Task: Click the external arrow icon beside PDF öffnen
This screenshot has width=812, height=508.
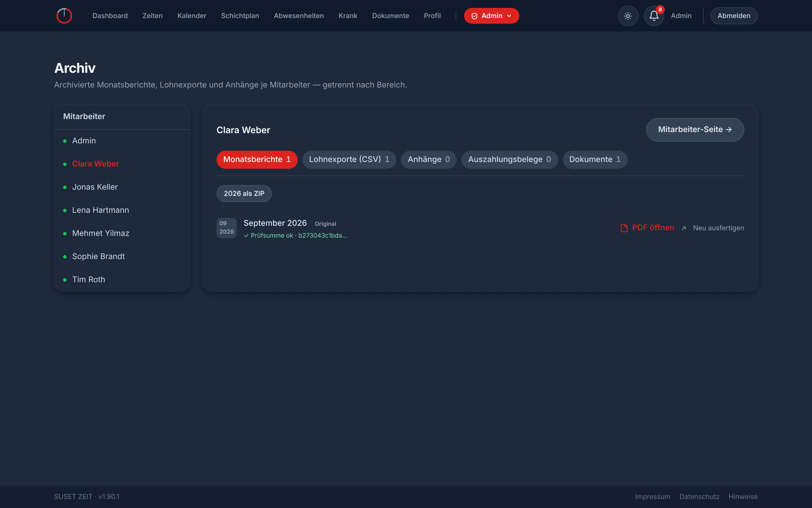Action: (x=684, y=229)
